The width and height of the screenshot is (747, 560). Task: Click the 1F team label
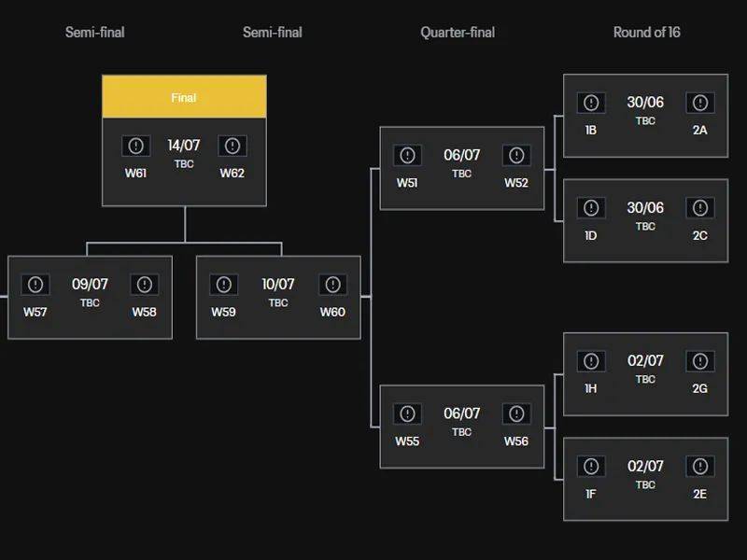(591, 495)
